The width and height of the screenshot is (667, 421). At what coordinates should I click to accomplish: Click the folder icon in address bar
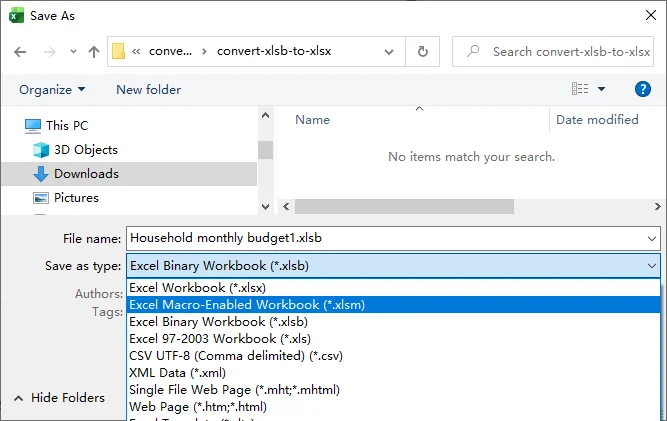point(119,51)
